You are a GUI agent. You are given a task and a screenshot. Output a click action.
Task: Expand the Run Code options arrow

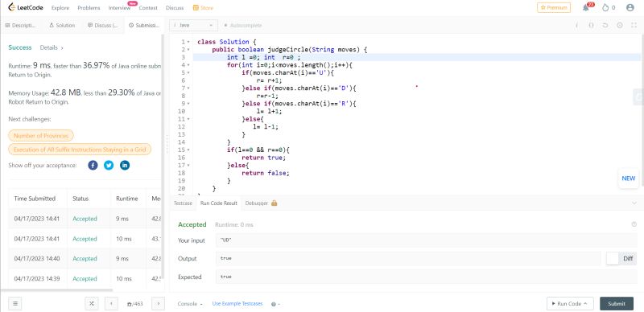tap(585, 304)
